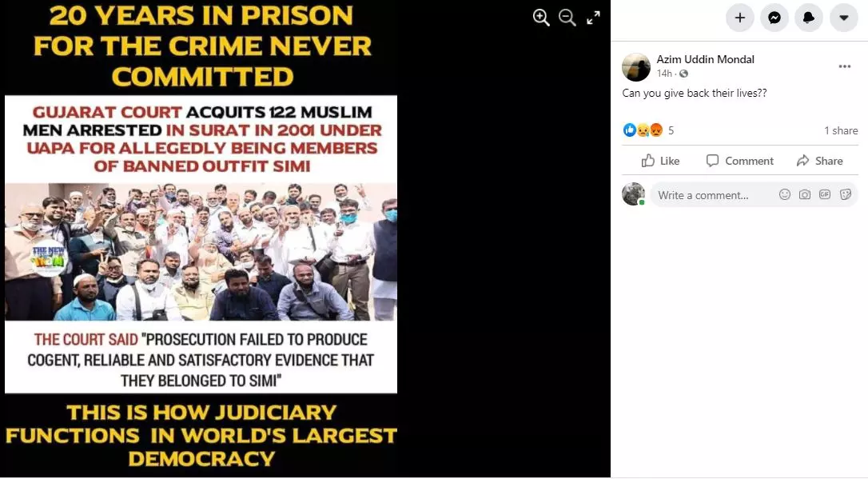Image resolution: width=868 pixels, height=479 pixels.
Task: Open post options three-dot menu
Action: [844, 66]
